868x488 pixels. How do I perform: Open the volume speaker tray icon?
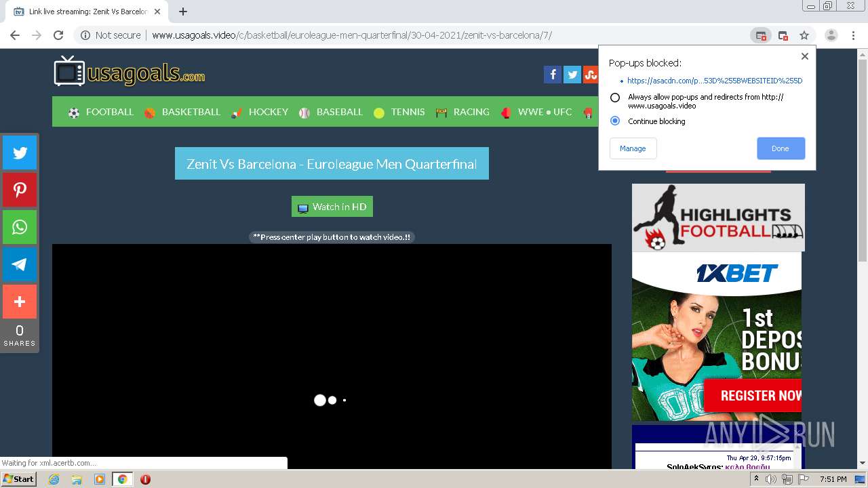point(771,479)
